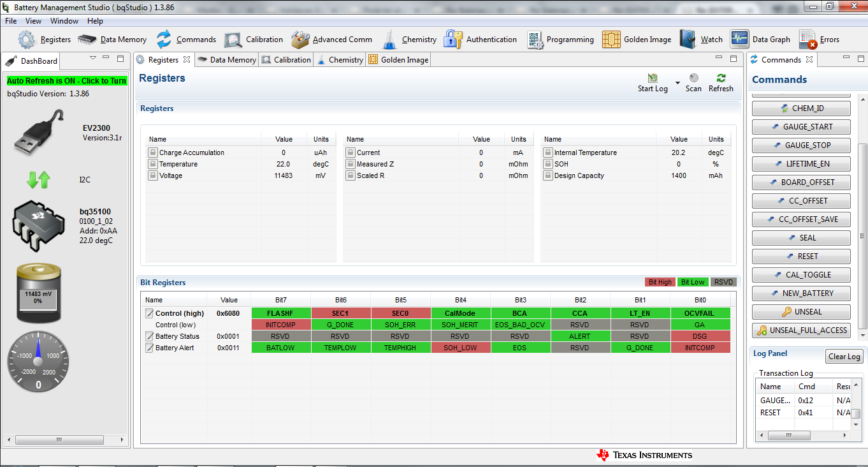
Task: Switch to the Chemistry tab
Action: pyautogui.click(x=340, y=60)
